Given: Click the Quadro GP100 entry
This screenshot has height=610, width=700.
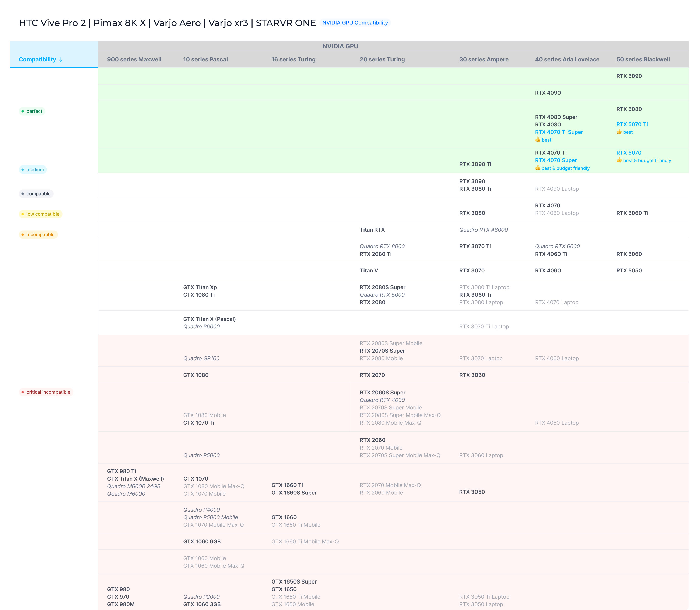Looking at the screenshot, I should pyautogui.click(x=202, y=358).
